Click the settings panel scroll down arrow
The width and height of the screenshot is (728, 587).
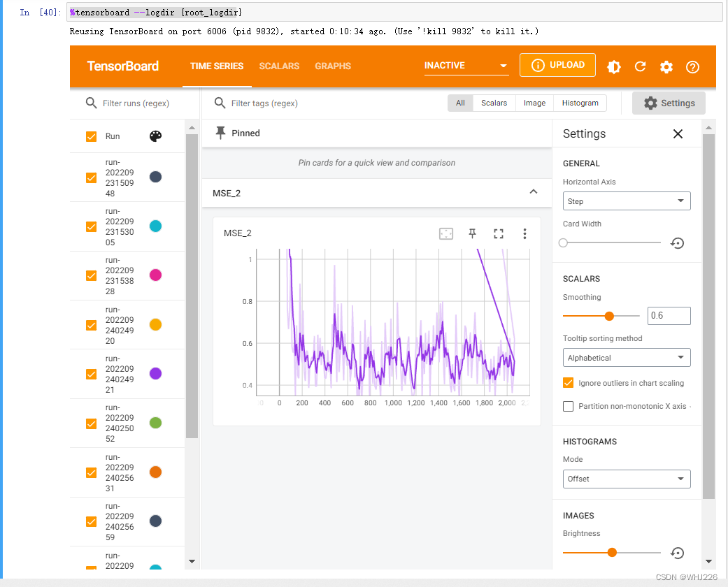pos(708,561)
